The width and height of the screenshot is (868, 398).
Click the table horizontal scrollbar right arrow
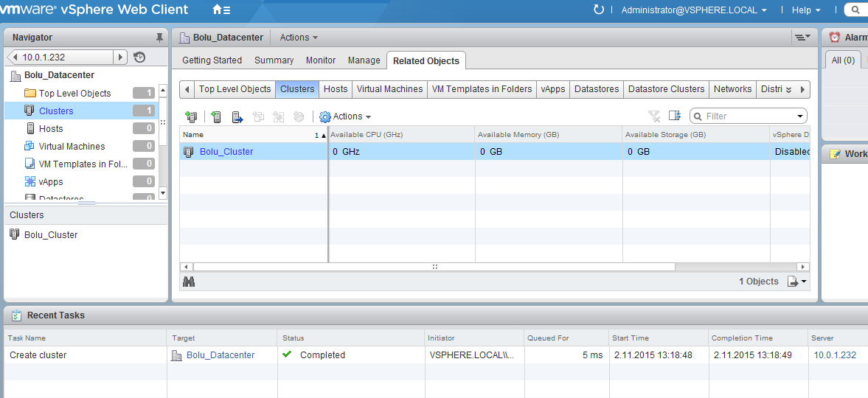point(802,267)
